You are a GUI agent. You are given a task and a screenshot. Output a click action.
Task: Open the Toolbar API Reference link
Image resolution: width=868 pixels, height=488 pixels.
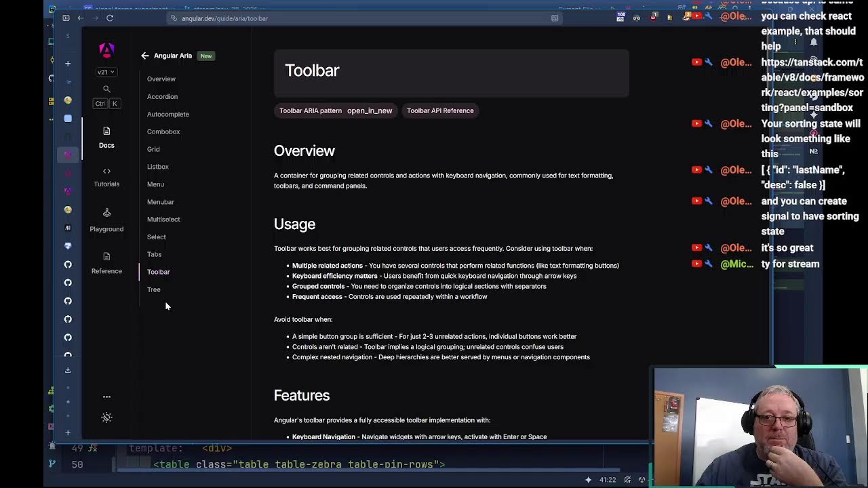click(x=440, y=110)
